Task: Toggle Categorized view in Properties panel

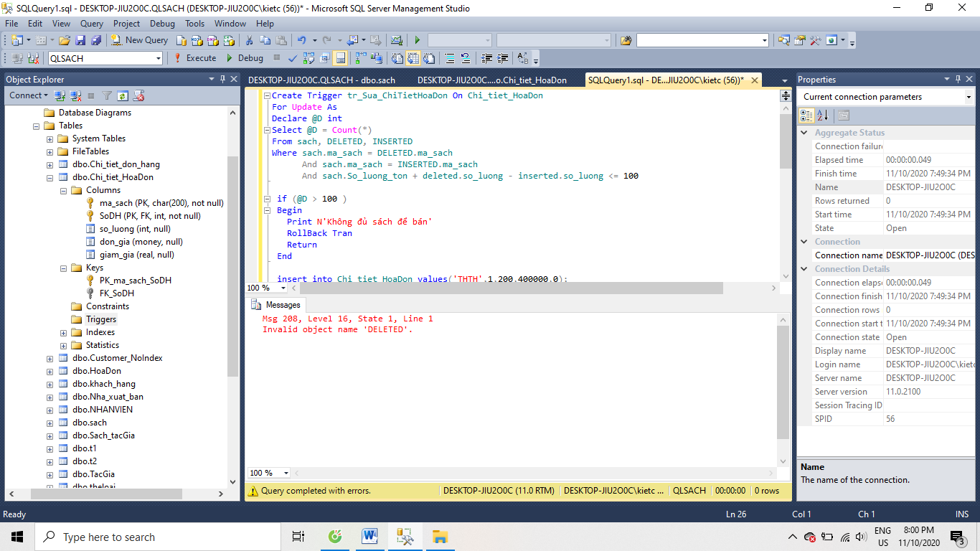Action: tap(806, 115)
